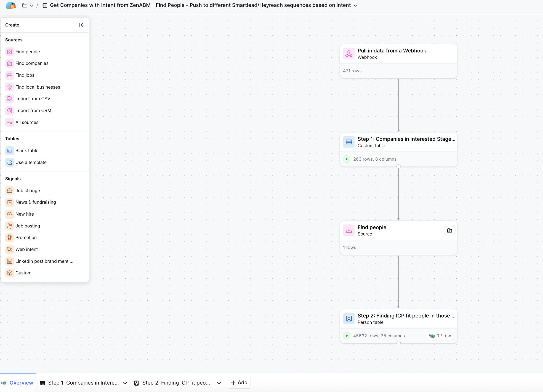Open Step 2: Finding ICP fit tab
Viewport: 543px width, 392px height.
pyautogui.click(x=176, y=383)
